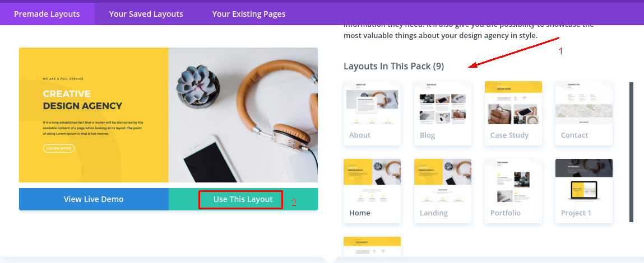
Task: Switch to Your Saved Layouts tab
Action: [146, 14]
